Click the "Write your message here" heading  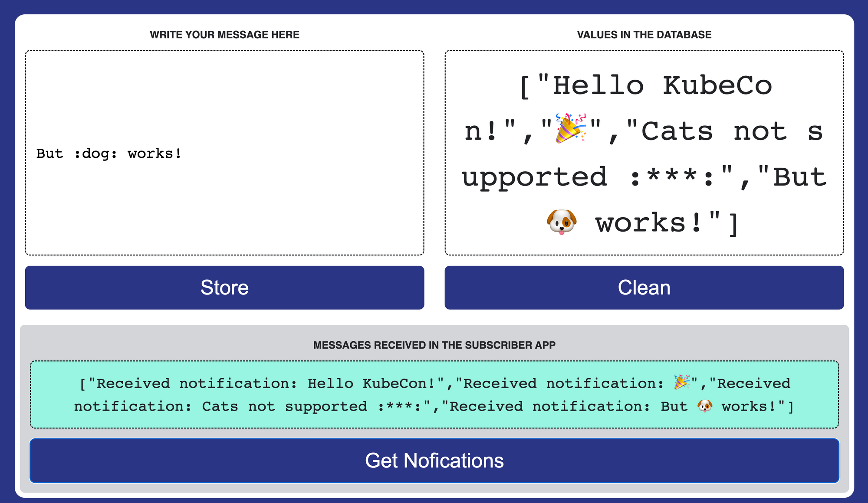tap(224, 35)
